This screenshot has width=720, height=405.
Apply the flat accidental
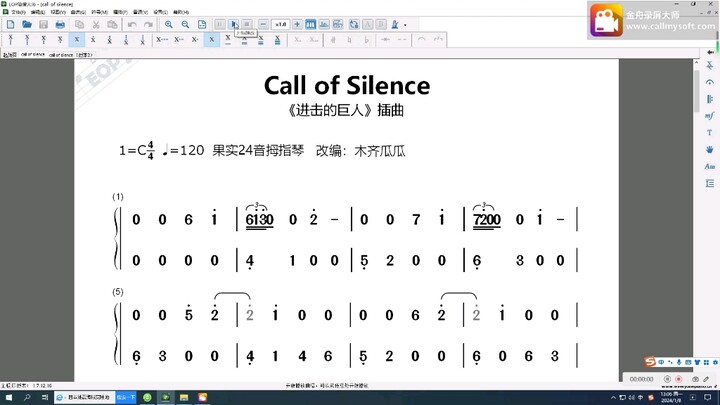366,39
